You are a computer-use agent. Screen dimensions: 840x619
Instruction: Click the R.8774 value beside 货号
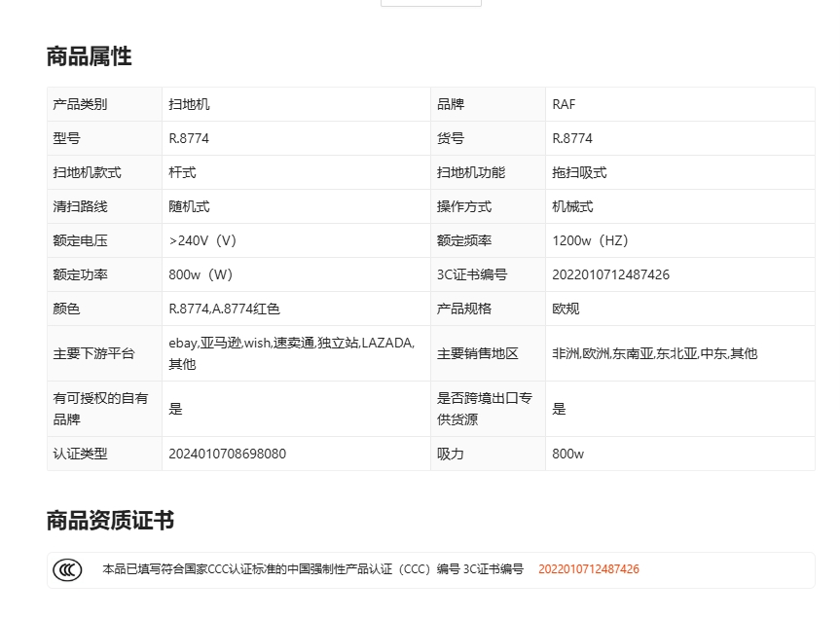coord(572,138)
